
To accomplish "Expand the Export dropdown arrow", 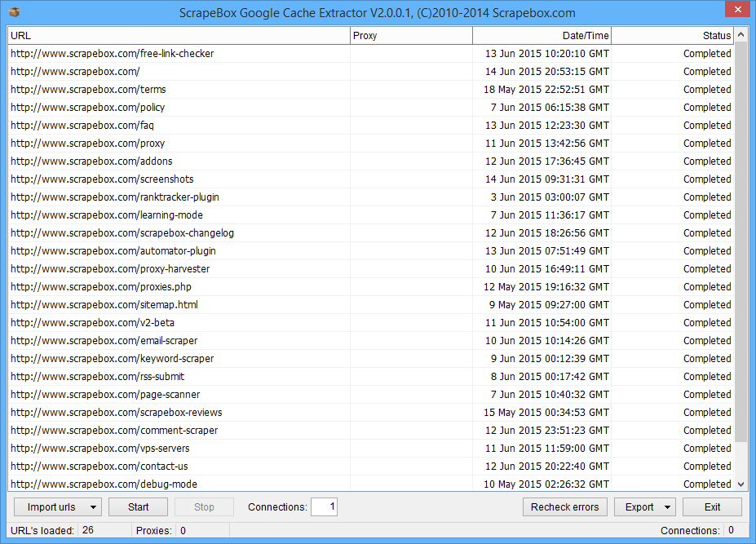I will tap(668, 507).
